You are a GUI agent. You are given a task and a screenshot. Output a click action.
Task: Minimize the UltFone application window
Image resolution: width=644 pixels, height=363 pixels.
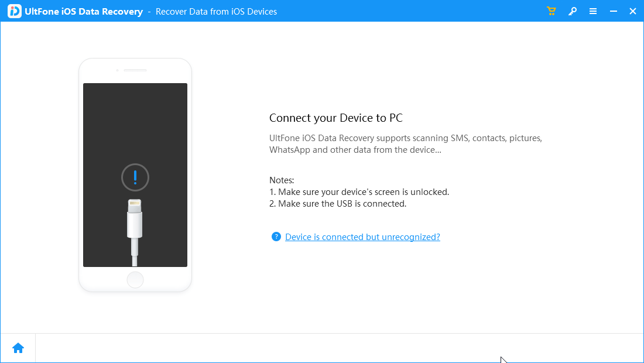click(612, 11)
